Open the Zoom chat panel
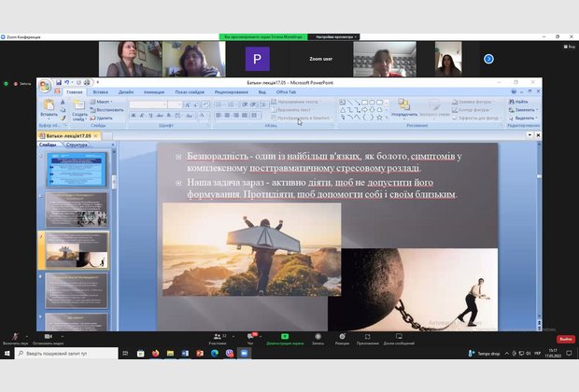Image resolution: width=579 pixels, height=392 pixels. [250, 336]
